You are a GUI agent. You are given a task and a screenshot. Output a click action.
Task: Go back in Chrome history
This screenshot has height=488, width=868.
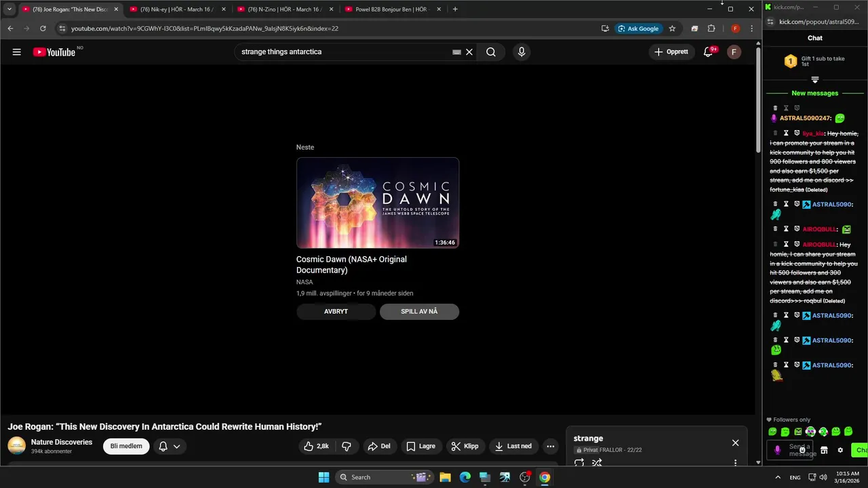click(10, 28)
